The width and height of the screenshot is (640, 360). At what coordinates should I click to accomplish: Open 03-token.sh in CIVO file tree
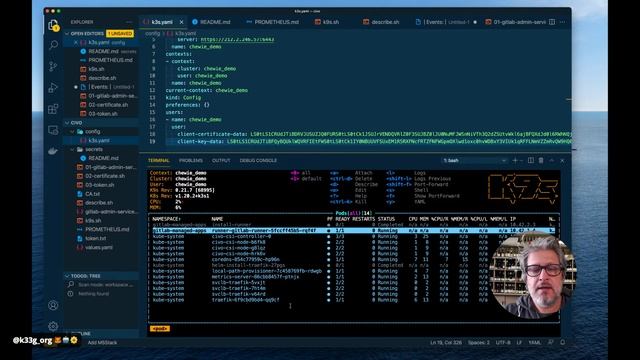point(101,185)
